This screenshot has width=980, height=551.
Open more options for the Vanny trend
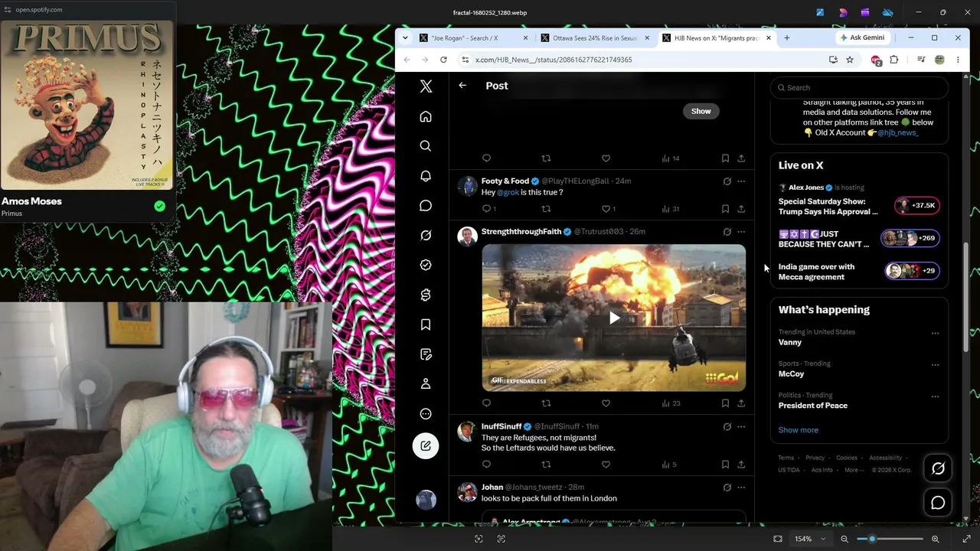[935, 333]
